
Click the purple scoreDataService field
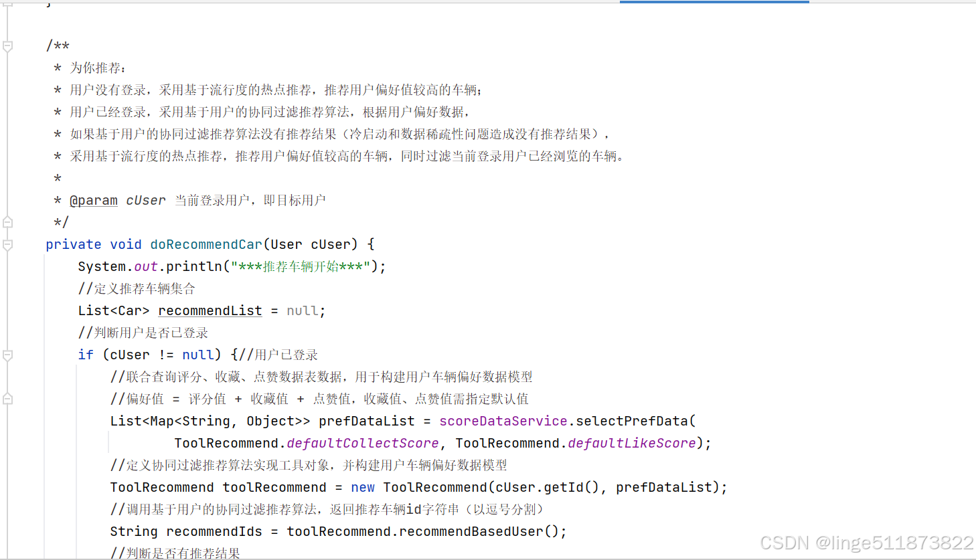coord(503,421)
